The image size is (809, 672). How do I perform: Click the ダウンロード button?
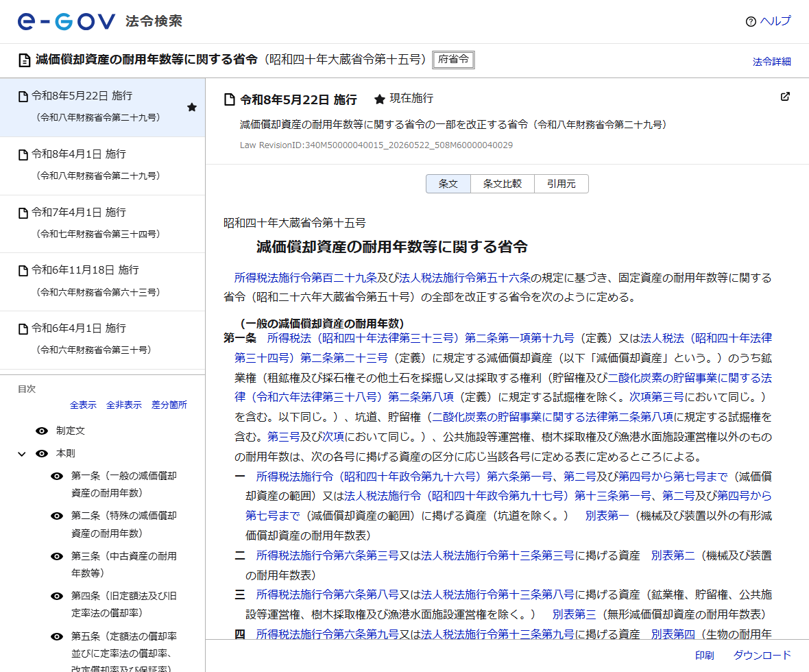pyautogui.click(x=762, y=656)
